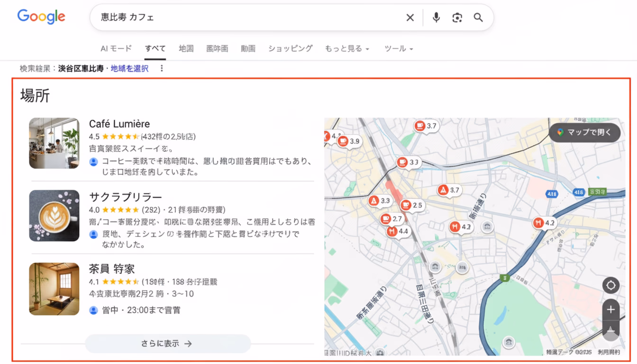Open the ツール dropdown
Image resolution: width=637 pixels, height=364 pixels.
(399, 48)
